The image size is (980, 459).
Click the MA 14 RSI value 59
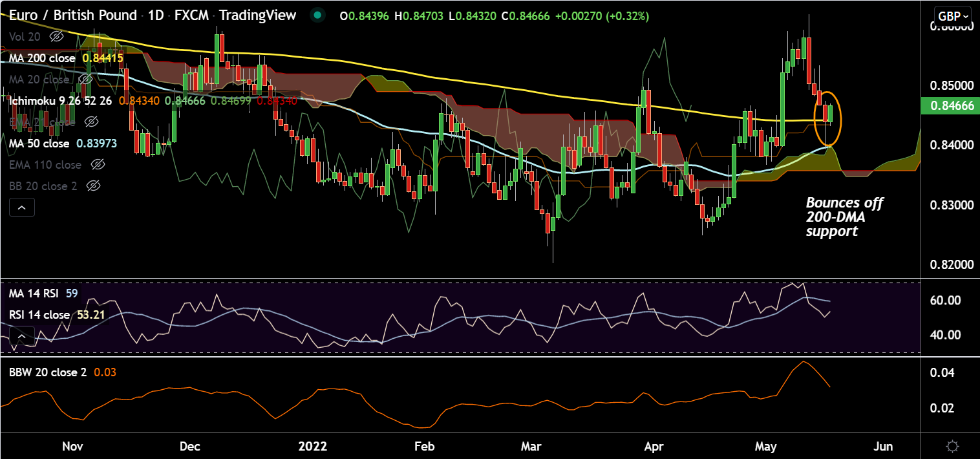[x=72, y=294]
